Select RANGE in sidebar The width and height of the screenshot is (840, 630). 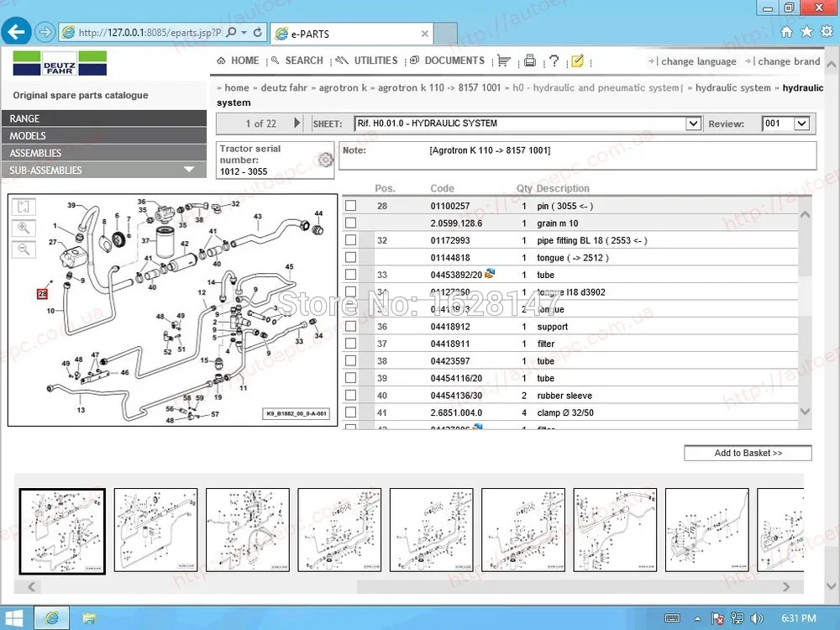pyautogui.click(x=104, y=118)
